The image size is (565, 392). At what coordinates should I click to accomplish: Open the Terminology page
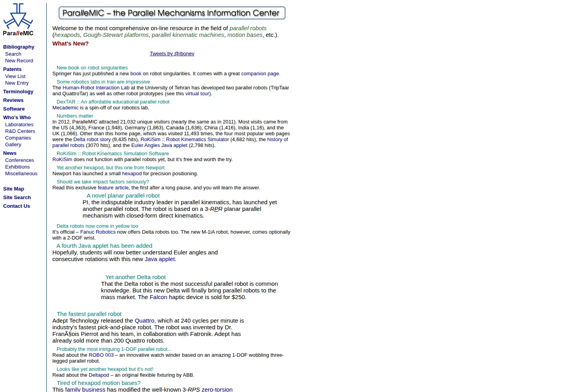click(18, 92)
